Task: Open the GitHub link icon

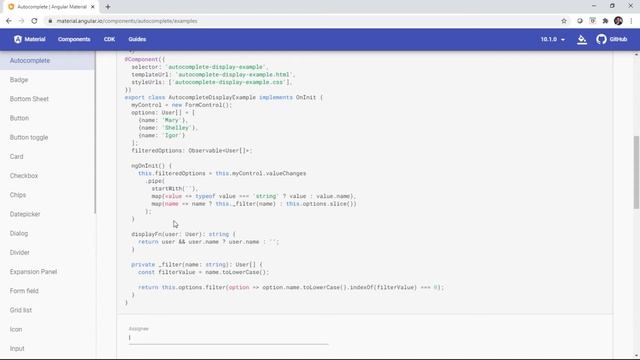Action: (601, 39)
